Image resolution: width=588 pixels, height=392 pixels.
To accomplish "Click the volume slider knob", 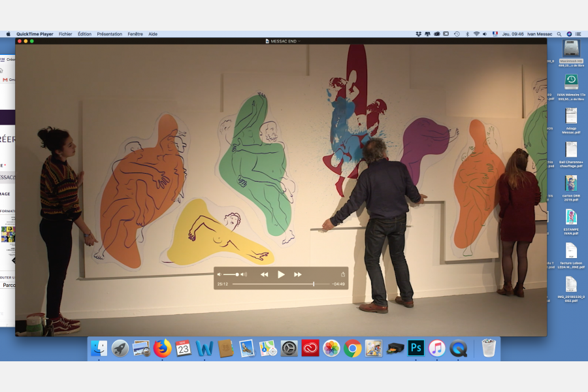I will click(237, 274).
